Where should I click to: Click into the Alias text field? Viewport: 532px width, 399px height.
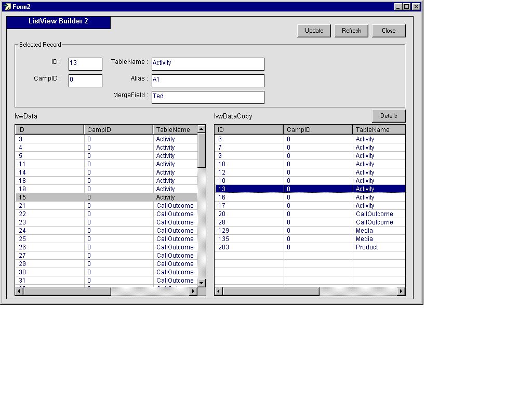[208, 81]
